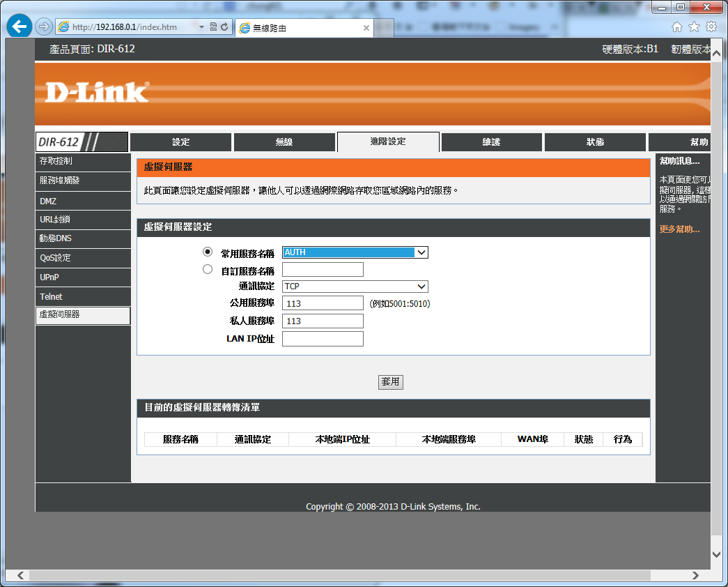Click the LAN IP位址 input field

[x=323, y=339]
